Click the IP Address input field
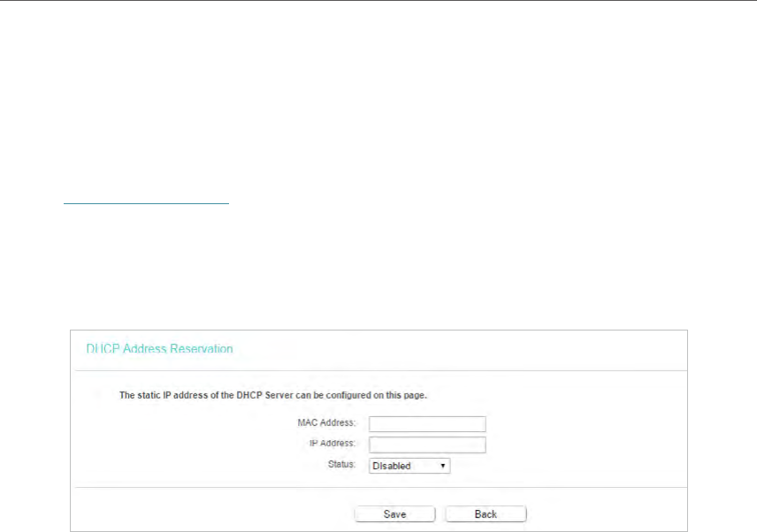The height and width of the screenshot is (532, 757). click(x=427, y=445)
